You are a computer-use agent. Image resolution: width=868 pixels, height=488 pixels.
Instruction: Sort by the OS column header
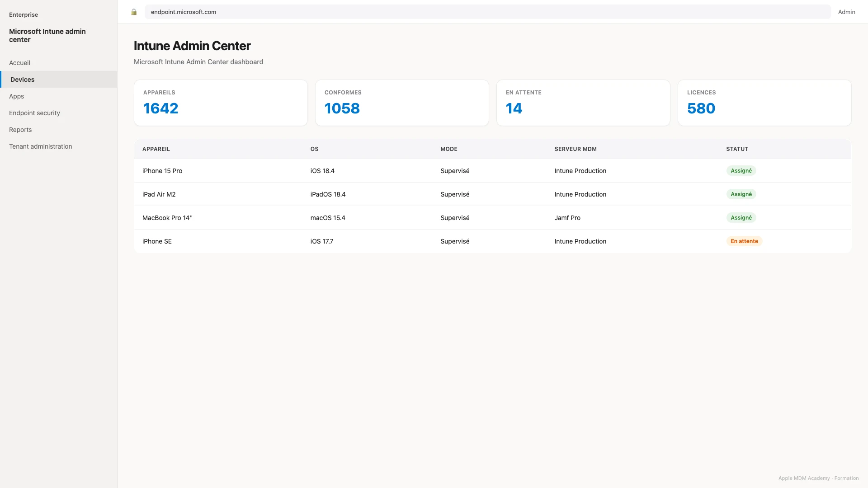point(314,149)
